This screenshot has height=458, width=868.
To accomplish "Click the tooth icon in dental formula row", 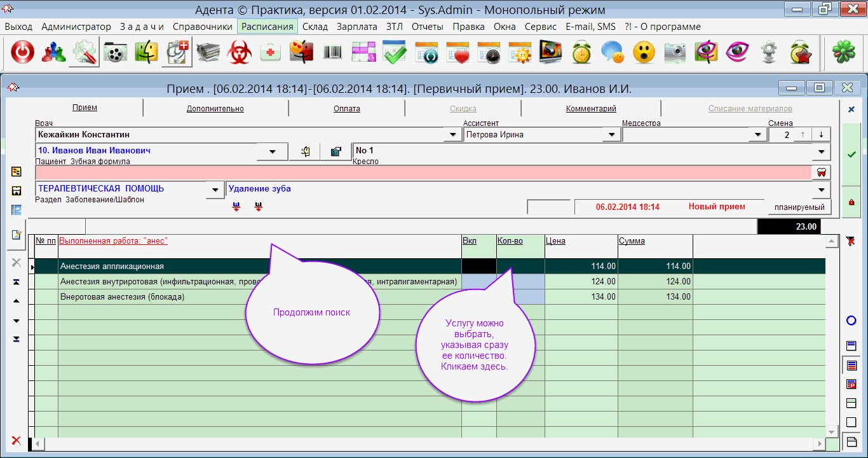I will tap(821, 172).
